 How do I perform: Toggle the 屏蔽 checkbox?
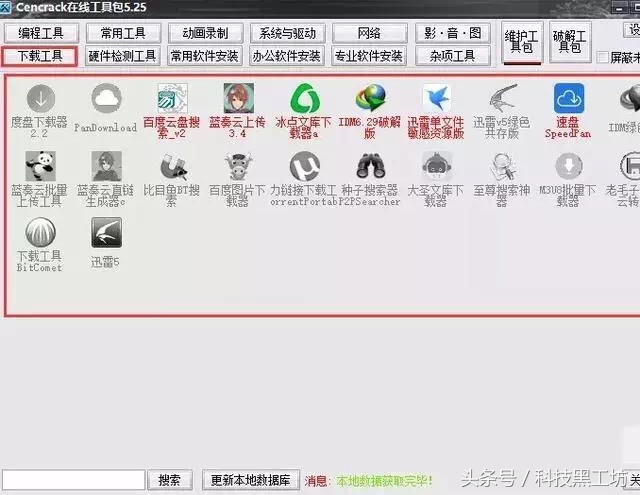click(602, 57)
